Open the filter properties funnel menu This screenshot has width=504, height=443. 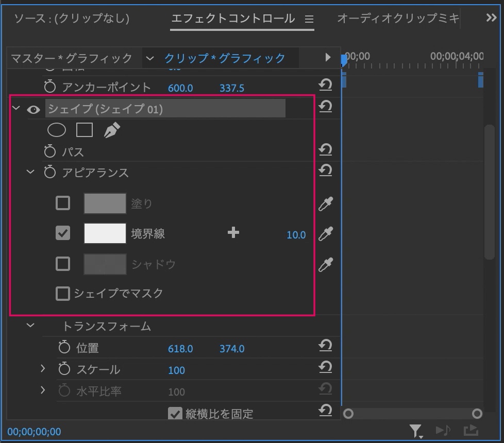coord(416,431)
